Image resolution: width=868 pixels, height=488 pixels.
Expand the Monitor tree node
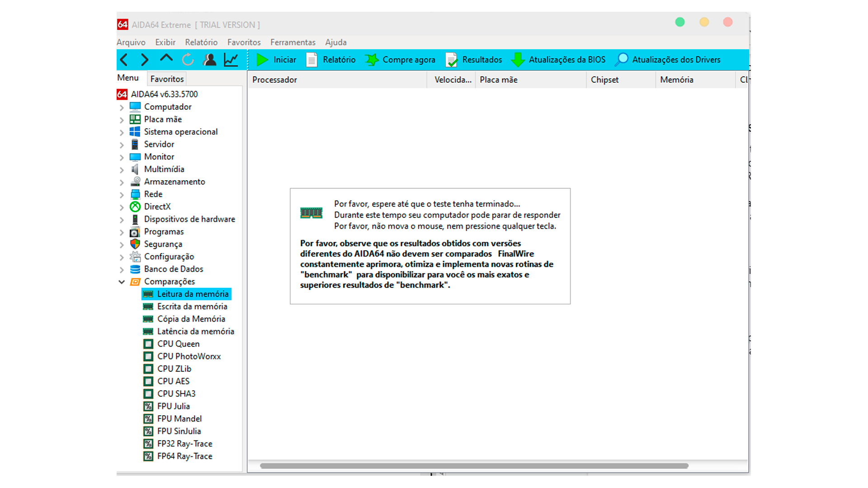122,157
